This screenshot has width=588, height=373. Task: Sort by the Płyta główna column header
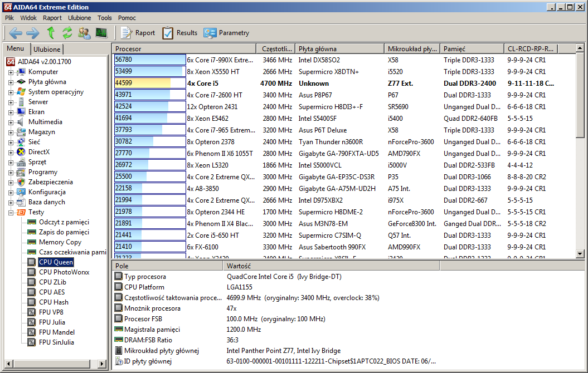340,48
